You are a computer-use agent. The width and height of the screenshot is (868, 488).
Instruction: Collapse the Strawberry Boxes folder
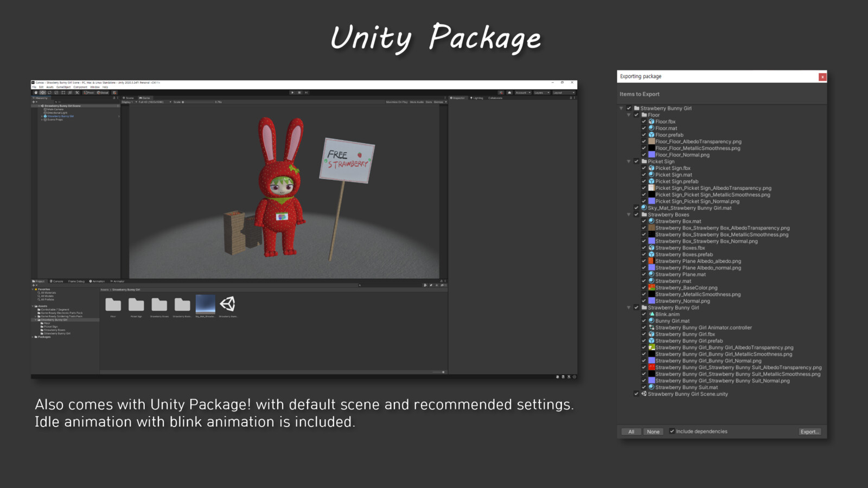629,214
